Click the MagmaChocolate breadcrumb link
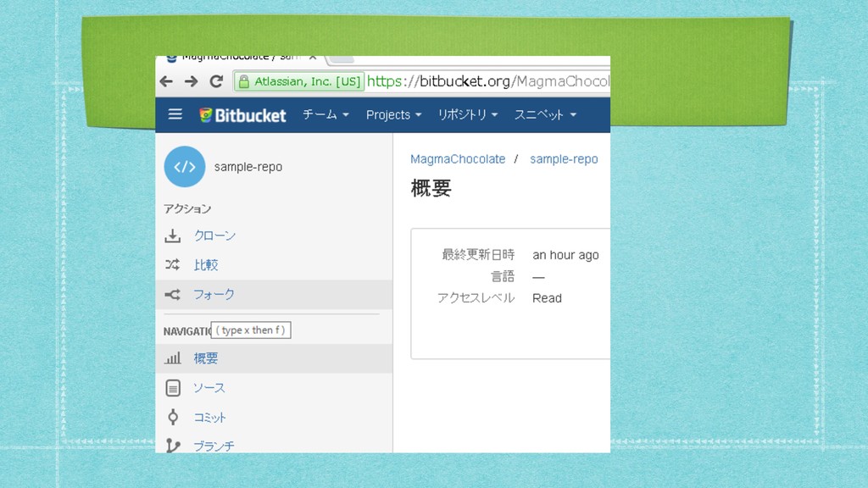 (458, 158)
